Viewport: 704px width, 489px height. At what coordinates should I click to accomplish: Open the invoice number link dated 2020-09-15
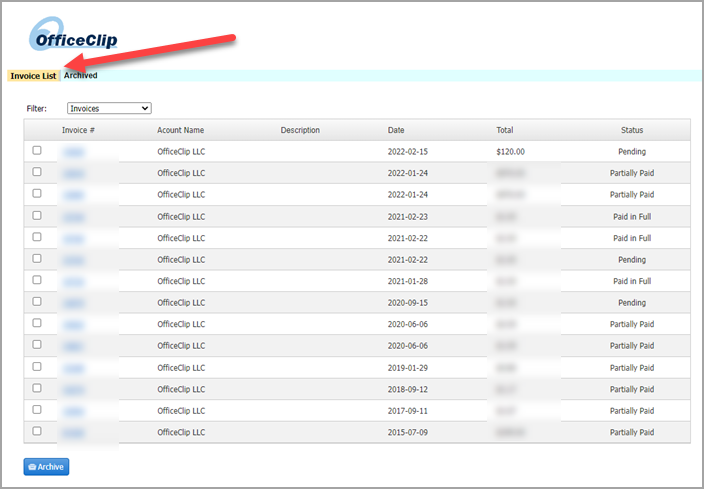tap(73, 304)
